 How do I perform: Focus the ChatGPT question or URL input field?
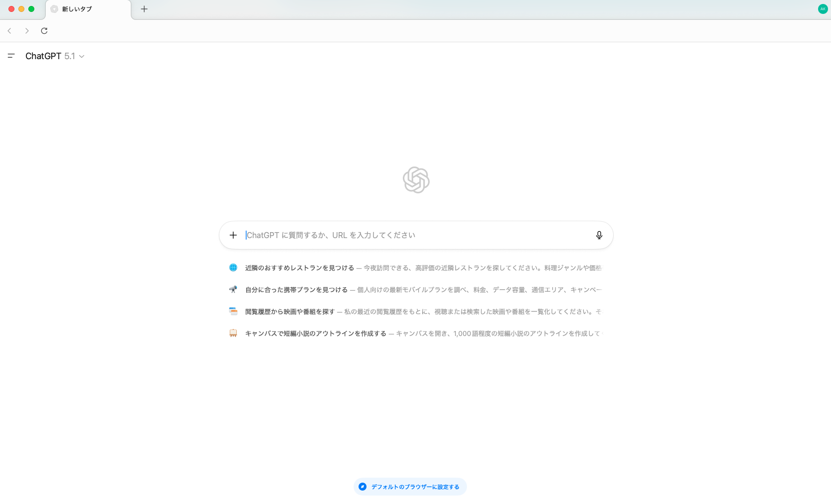pyautogui.click(x=413, y=235)
